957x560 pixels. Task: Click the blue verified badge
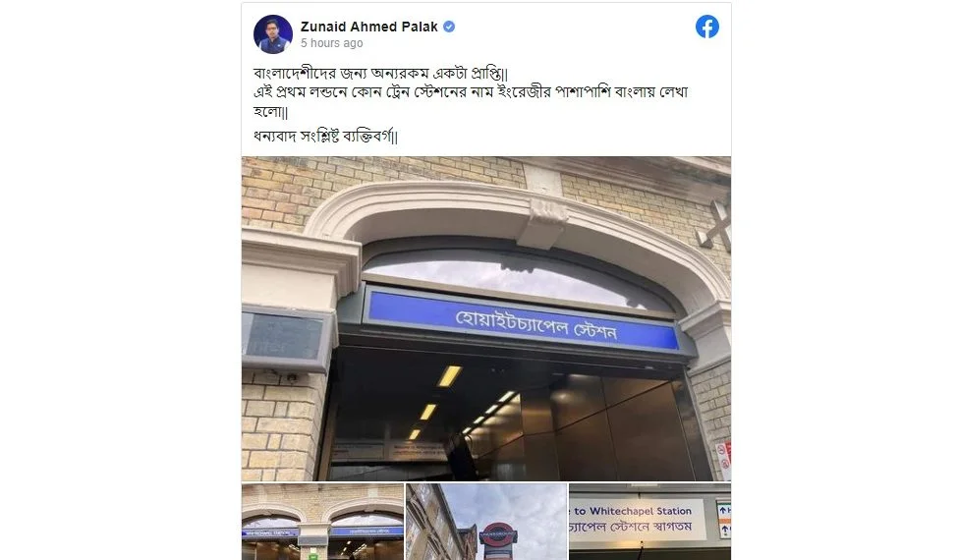[449, 27]
